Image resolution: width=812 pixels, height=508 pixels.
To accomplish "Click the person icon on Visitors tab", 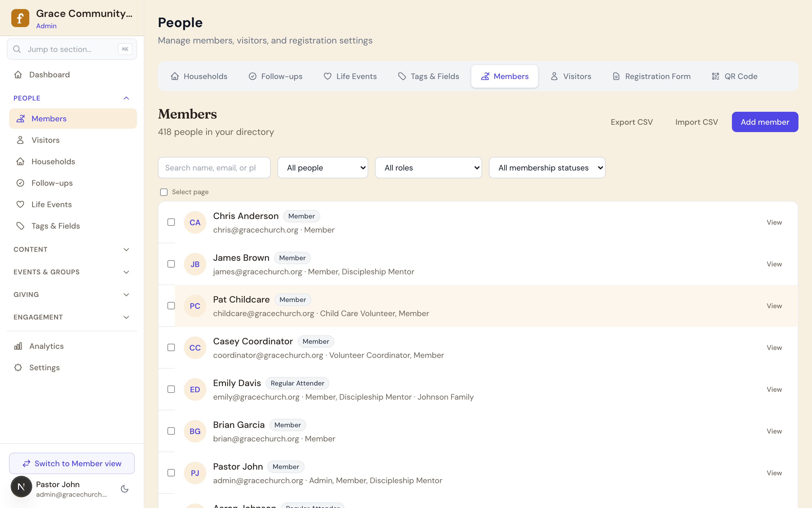I will click(x=554, y=76).
